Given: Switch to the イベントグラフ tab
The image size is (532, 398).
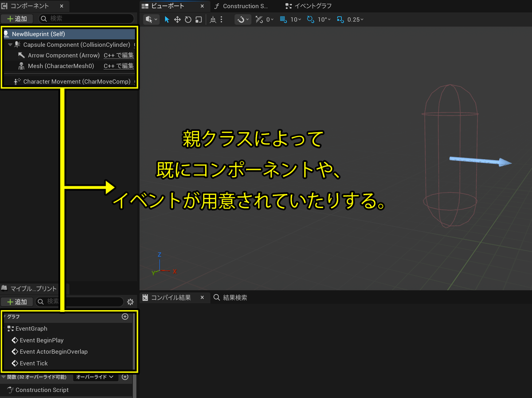Looking at the screenshot, I should pos(309,6).
